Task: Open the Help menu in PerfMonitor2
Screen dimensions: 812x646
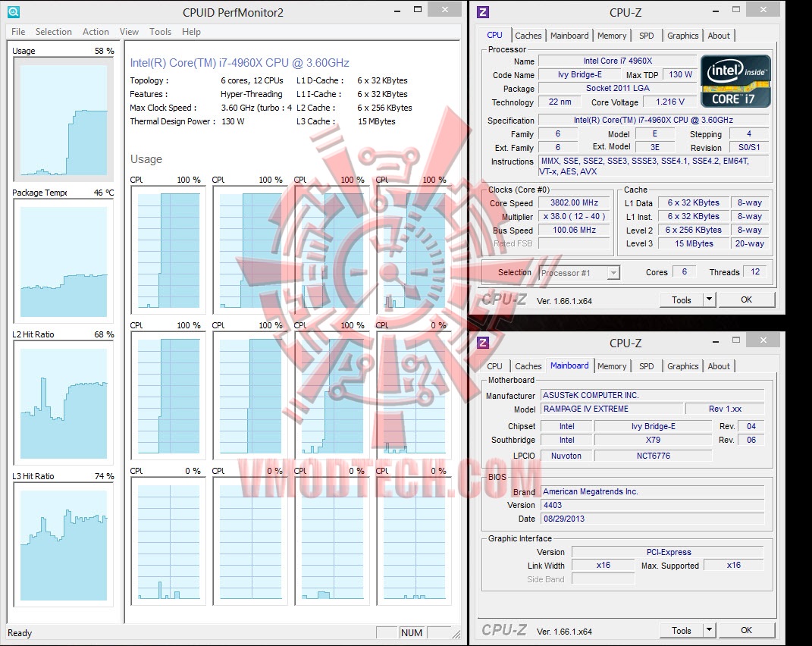Action: click(x=191, y=32)
